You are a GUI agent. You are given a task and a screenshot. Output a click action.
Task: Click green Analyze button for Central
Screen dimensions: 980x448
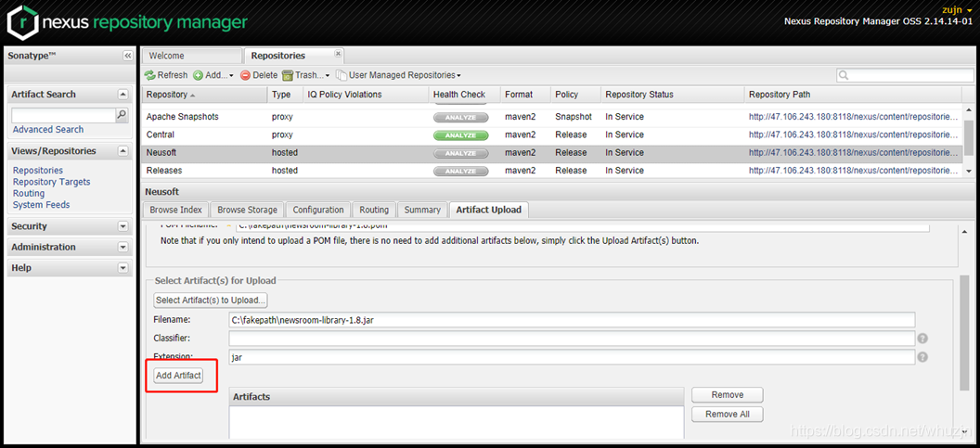pyautogui.click(x=460, y=135)
